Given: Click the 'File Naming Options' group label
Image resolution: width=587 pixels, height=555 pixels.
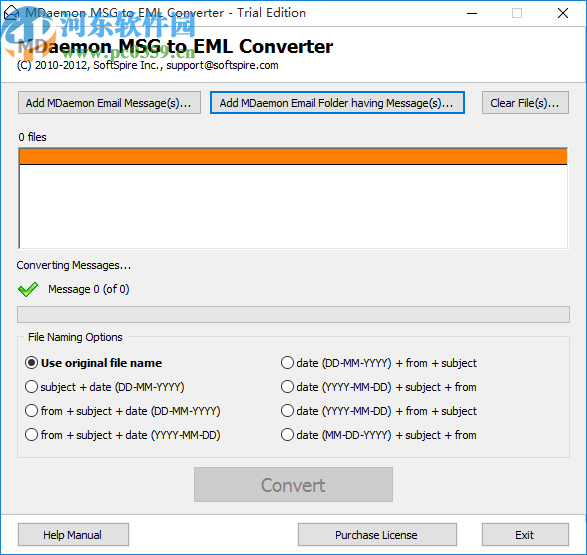Looking at the screenshot, I should [75, 337].
